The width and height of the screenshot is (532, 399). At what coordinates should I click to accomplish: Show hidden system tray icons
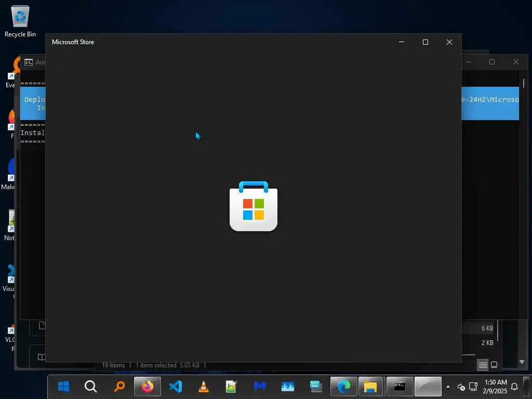[x=448, y=387]
